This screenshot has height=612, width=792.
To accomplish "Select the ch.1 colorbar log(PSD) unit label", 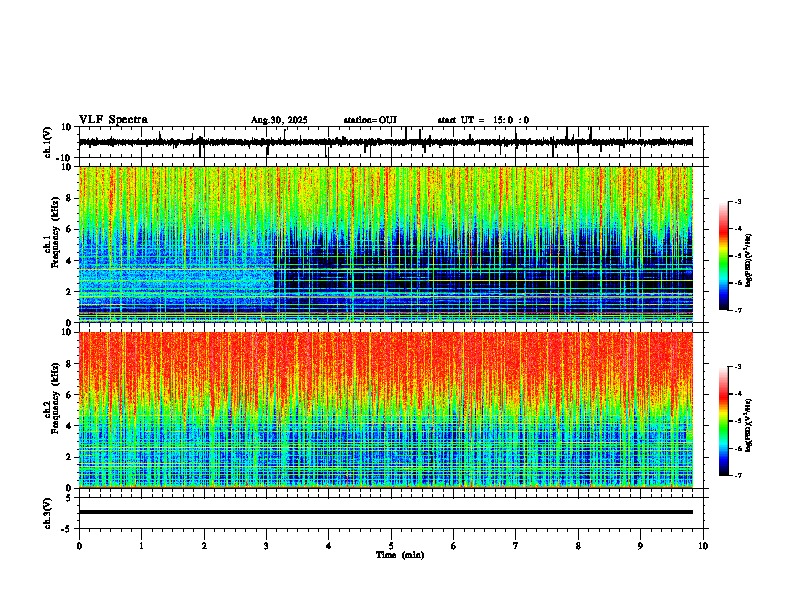I will click(x=749, y=261).
